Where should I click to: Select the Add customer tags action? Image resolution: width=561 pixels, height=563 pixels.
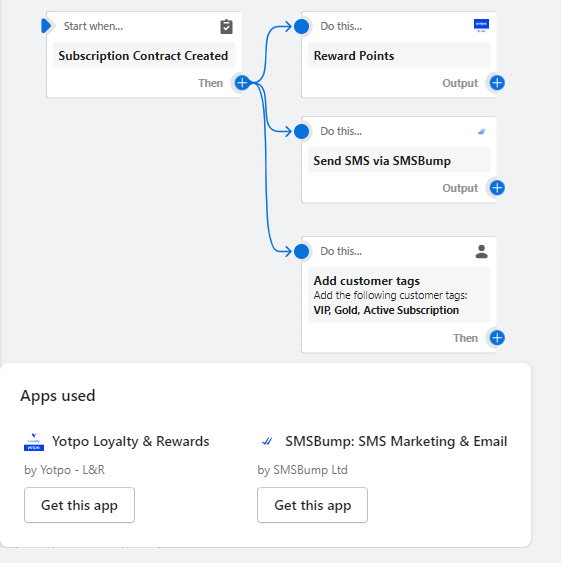coord(399,295)
